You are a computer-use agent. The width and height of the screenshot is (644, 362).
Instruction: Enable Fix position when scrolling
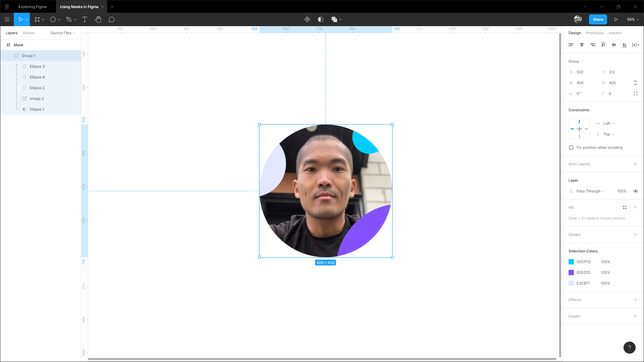[x=571, y=147]
